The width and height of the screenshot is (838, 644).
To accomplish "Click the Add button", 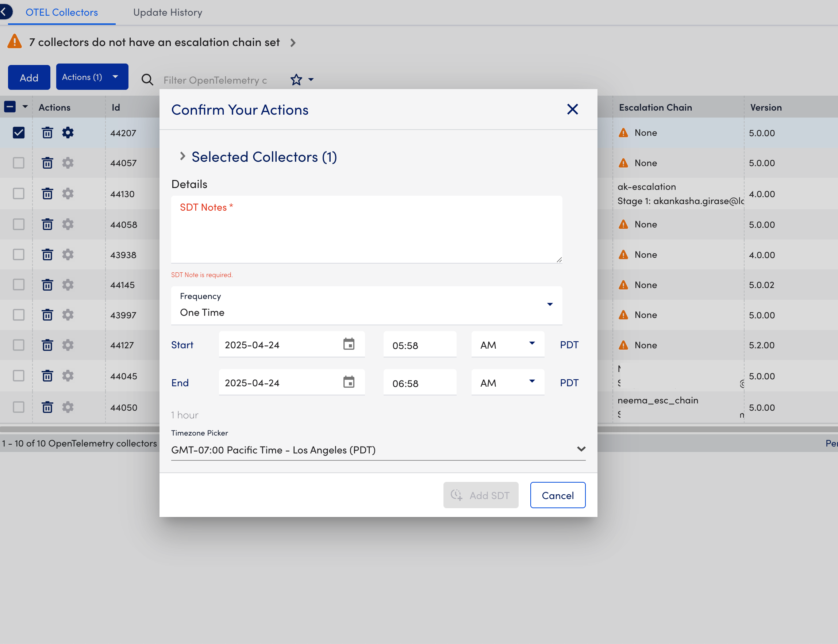I will 29,77.
